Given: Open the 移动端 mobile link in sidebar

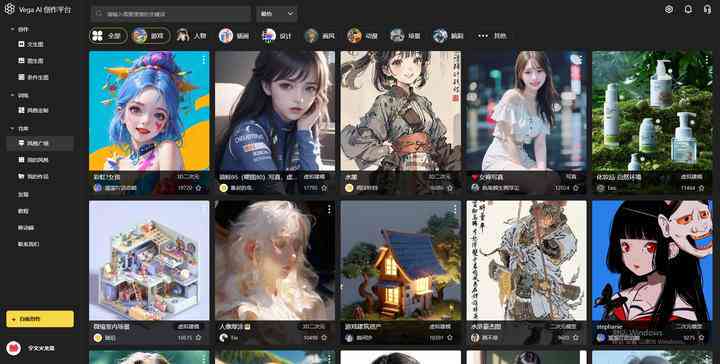Looking at the screenshot, I should pos(26,228).
